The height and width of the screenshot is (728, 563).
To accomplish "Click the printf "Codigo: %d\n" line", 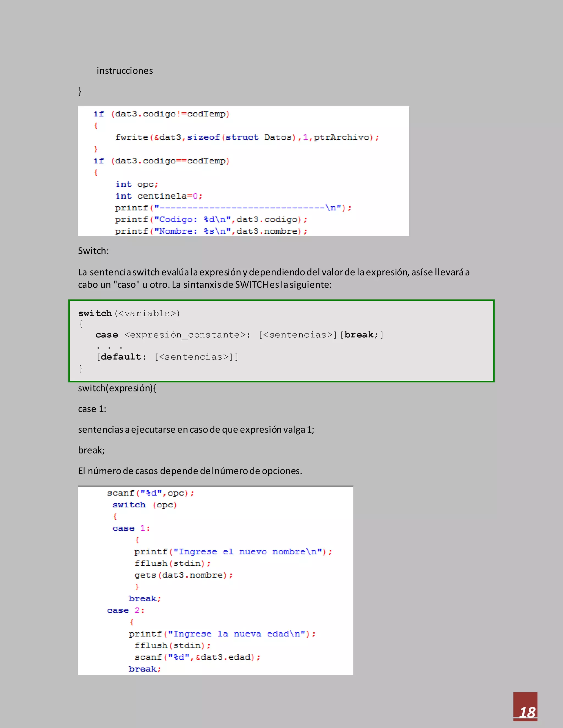I will [211, 220].
